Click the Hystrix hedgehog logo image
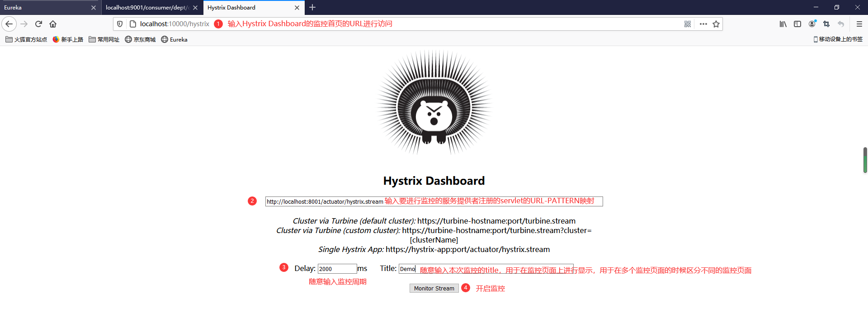 434,102
